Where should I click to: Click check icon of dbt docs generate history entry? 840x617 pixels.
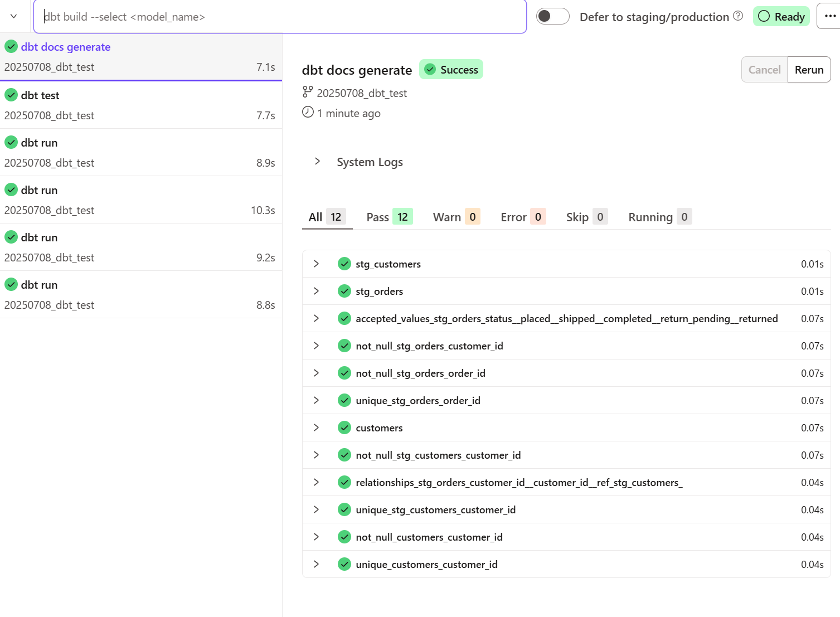click(x=11, y=46)
